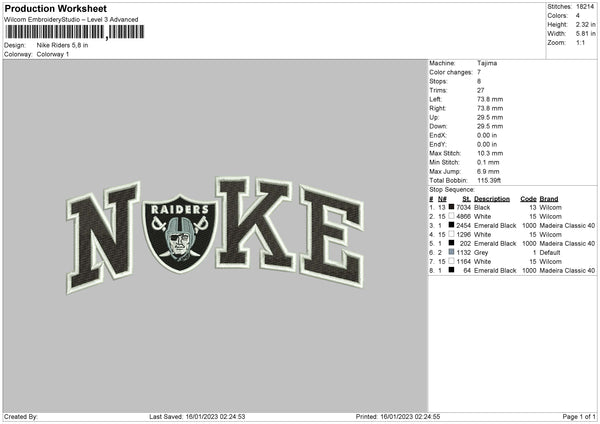600x424 pixels.
Task: Click the black swatch in stop row 1
Action: click(452, 207)
